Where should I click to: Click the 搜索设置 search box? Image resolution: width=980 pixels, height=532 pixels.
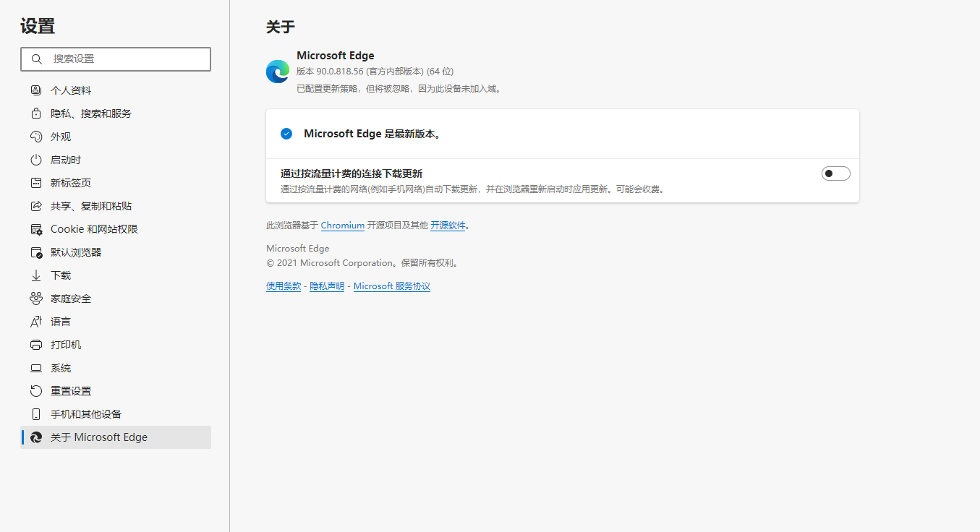tap(115, 59)
